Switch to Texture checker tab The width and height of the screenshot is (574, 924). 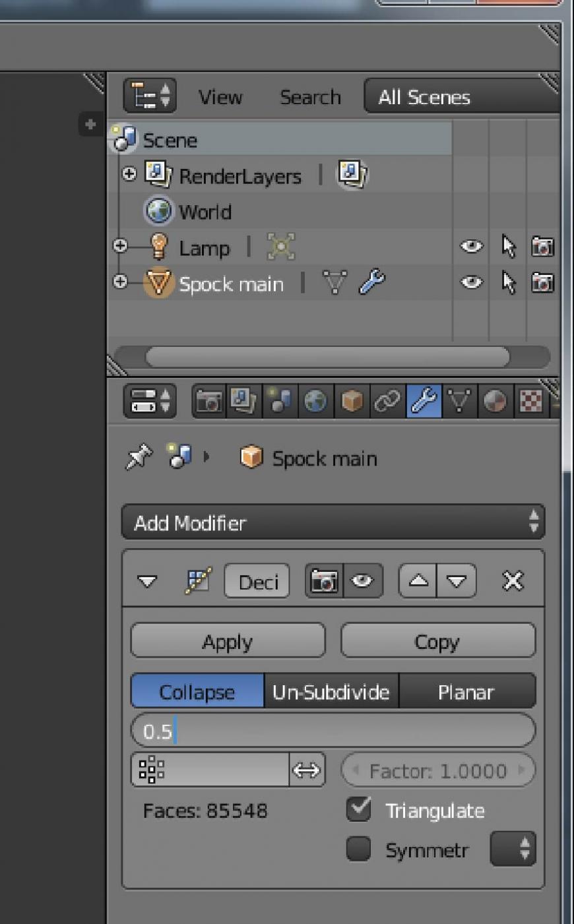coord(531,401)
